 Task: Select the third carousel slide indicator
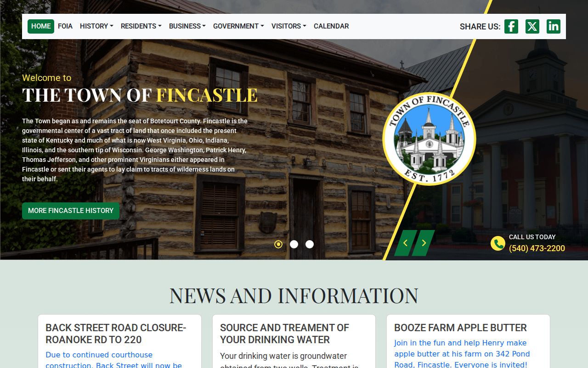pos(310,244)
